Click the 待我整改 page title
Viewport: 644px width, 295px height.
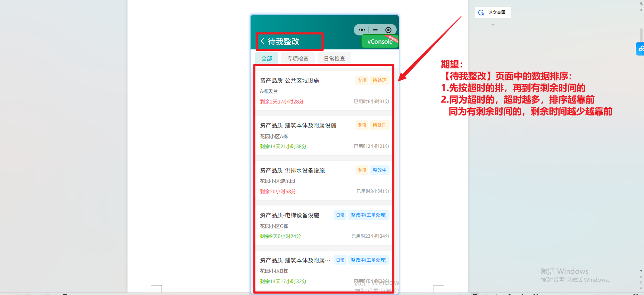pos(284,42)
